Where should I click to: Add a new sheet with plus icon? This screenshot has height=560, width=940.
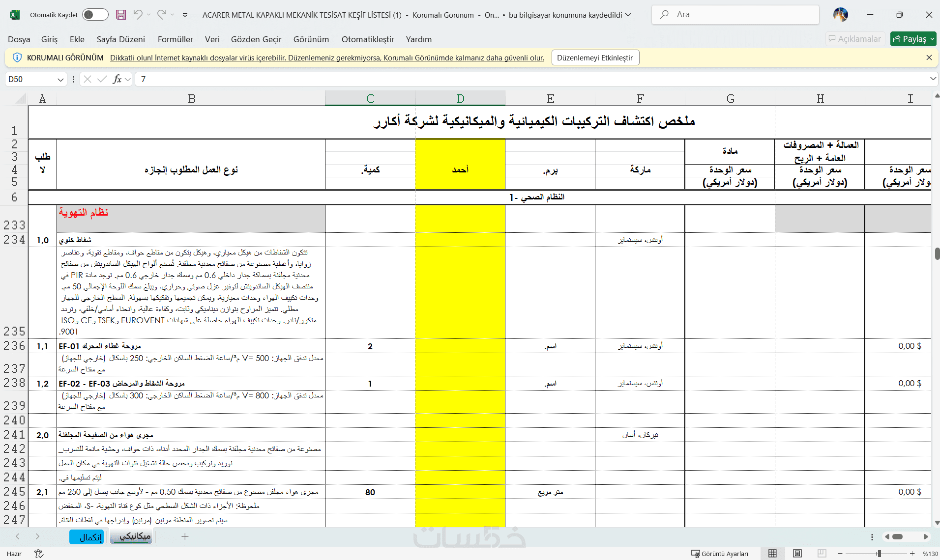point(185,536)
